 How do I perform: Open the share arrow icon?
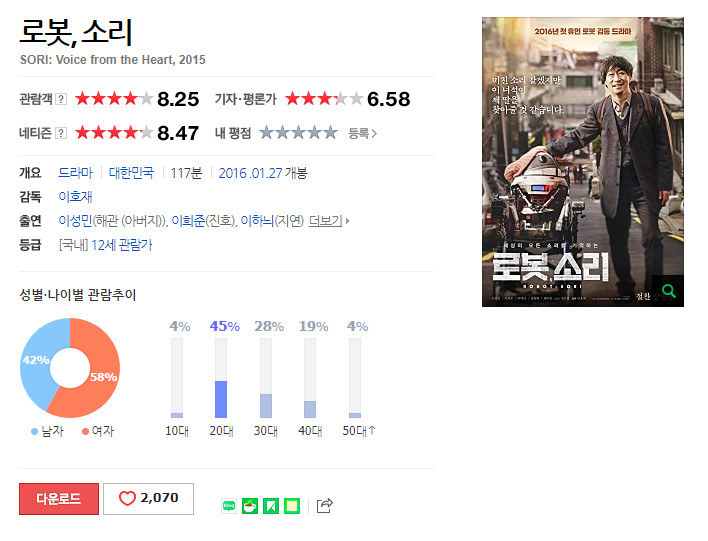[x=325, y=505]
